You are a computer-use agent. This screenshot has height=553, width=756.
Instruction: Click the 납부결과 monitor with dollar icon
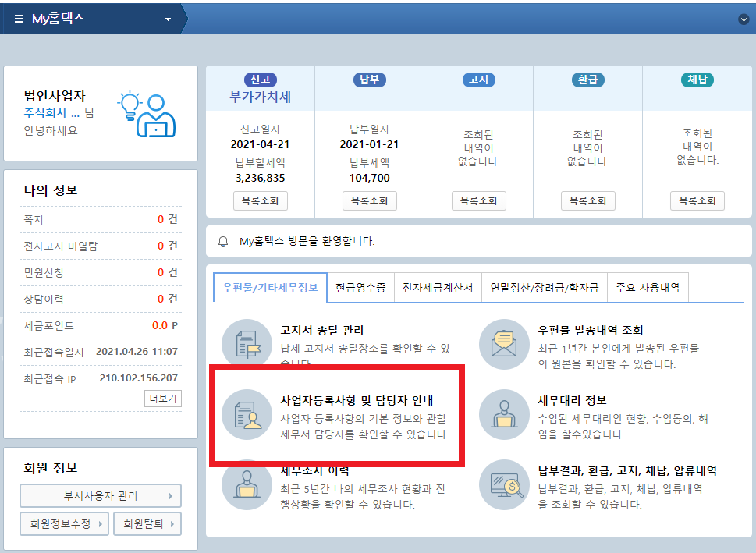click(504, 484)
